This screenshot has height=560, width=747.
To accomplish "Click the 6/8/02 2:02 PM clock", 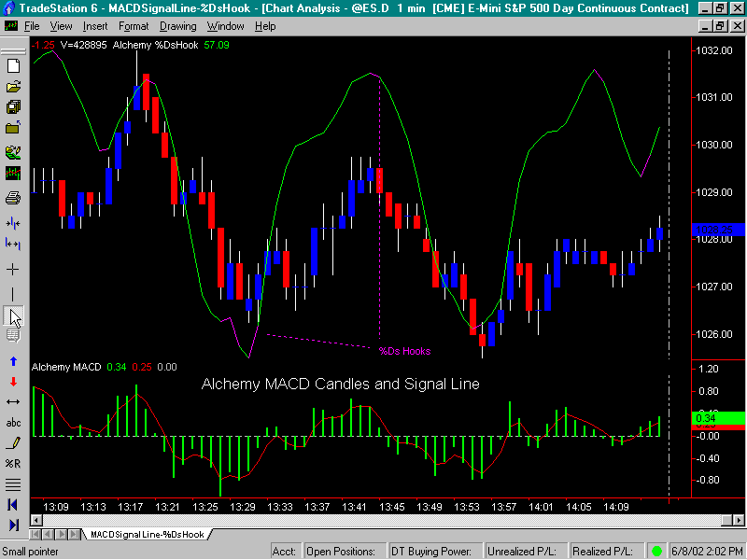I will pos(707,552).
